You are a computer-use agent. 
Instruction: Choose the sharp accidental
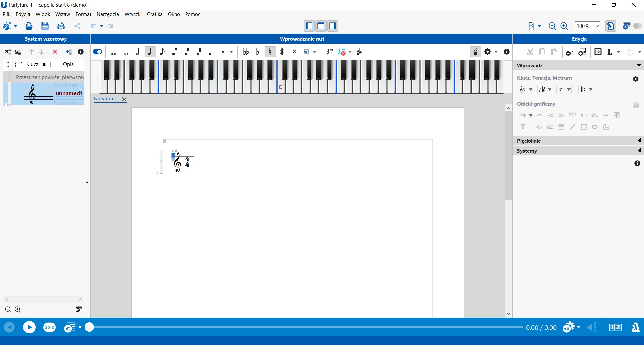coord(282,52)
